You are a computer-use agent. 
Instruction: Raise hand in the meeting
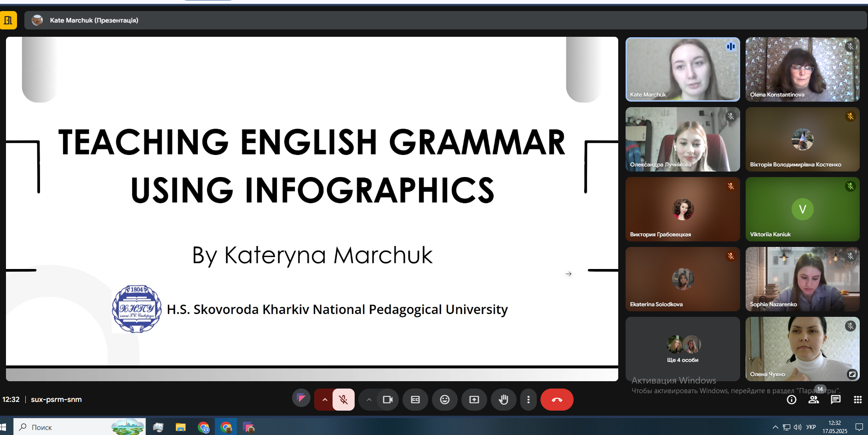(504, 400)
